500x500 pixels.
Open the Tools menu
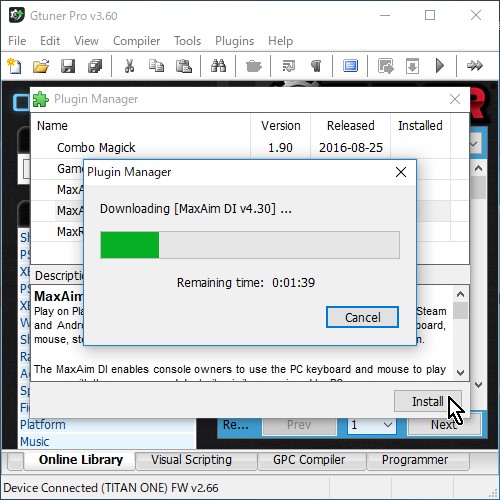[187, 41]
